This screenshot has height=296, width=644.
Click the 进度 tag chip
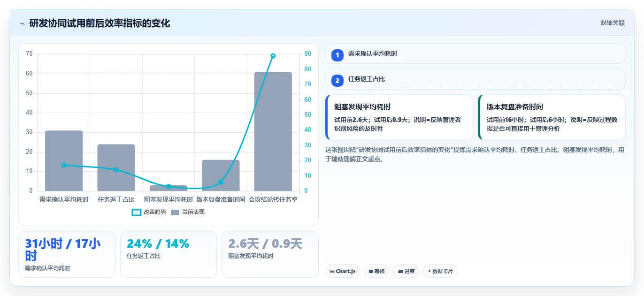(x=406, y=271)
